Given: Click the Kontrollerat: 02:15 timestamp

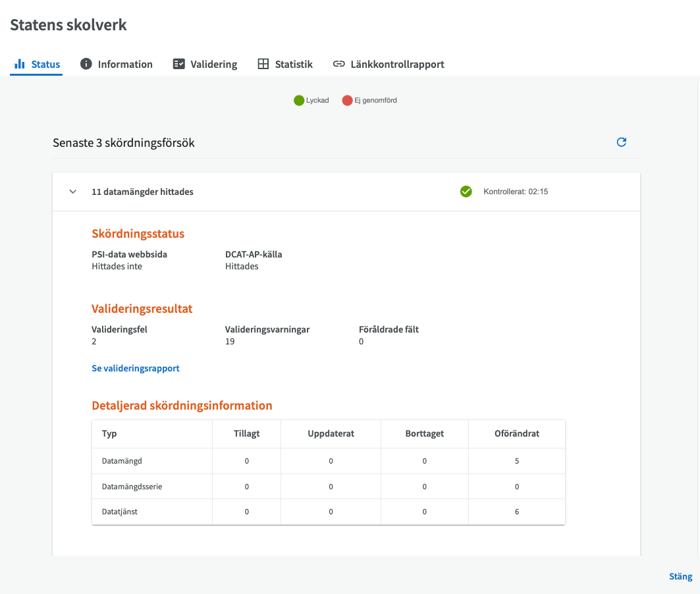Looking at the screenshot, I should pos(516,192).
